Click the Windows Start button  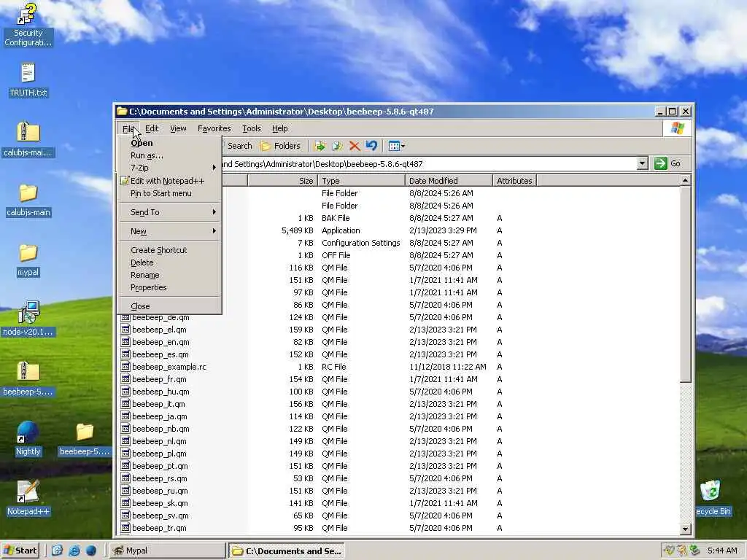20,551
